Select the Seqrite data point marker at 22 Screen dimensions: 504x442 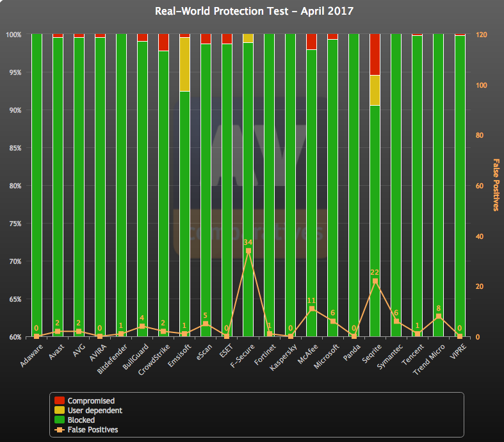pos(375,281)
